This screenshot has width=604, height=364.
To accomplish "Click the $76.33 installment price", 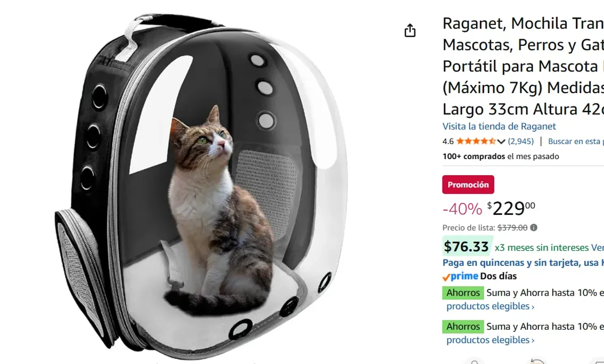I will click(466, 246).
